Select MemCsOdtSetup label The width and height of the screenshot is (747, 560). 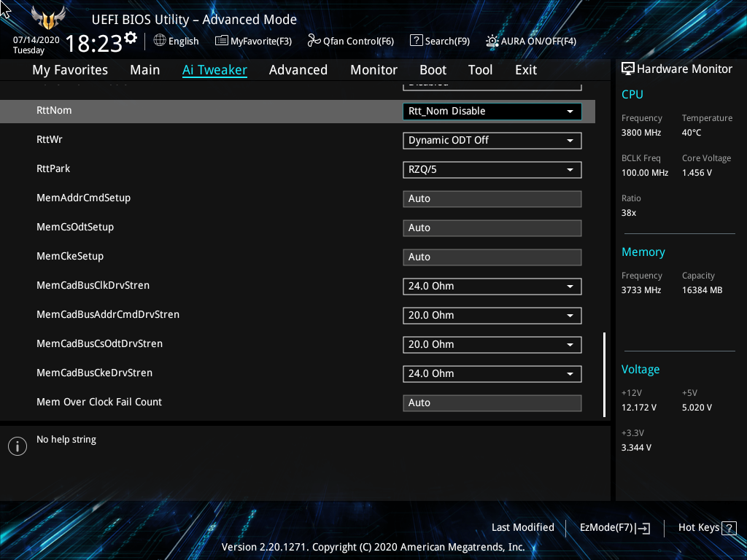tap(75, 227)
